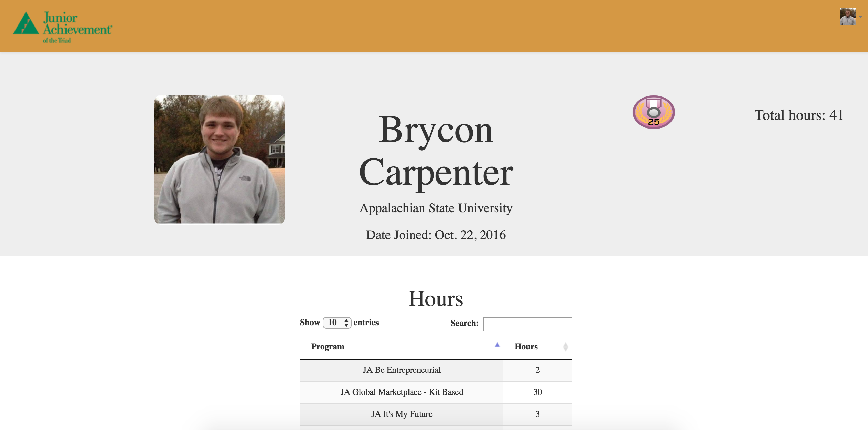Click the Brycon Carpenter name heading
Viewport: 868px width, 430px height.
[436, 151]
